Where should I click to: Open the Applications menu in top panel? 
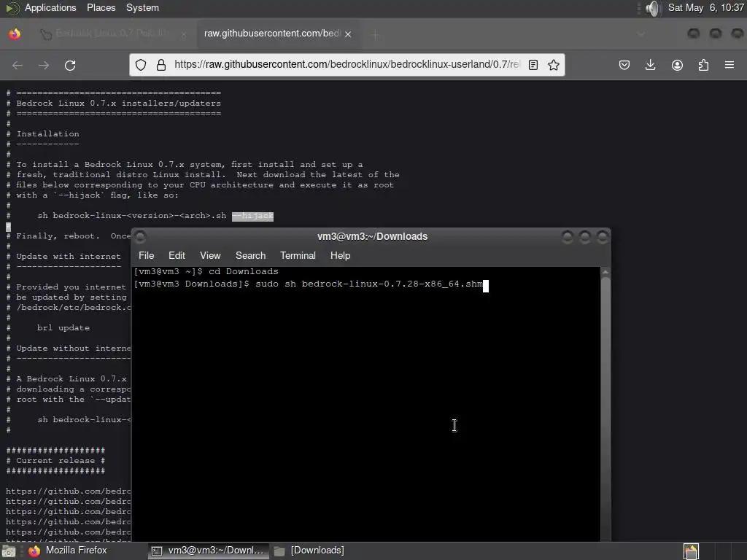pos(50,7)
